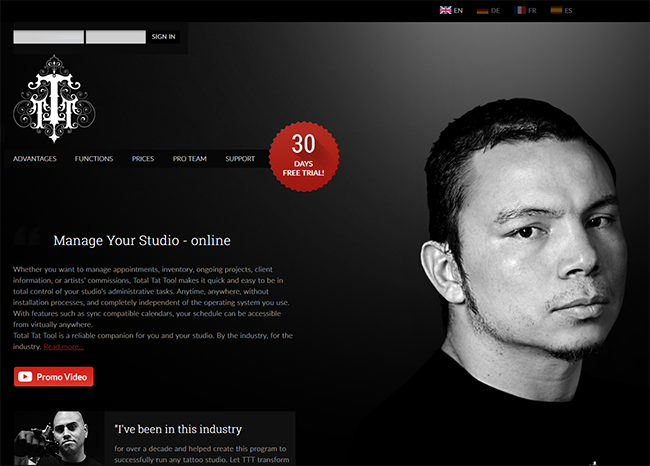Open the PRO TEAM menu item

click(189, 159)
